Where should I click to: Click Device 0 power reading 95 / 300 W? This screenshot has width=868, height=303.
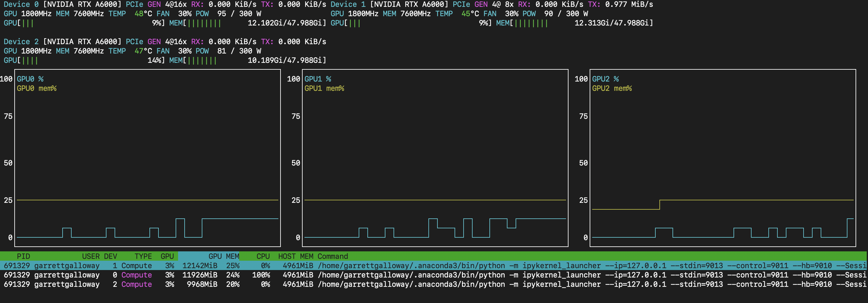tap(239, 14)
